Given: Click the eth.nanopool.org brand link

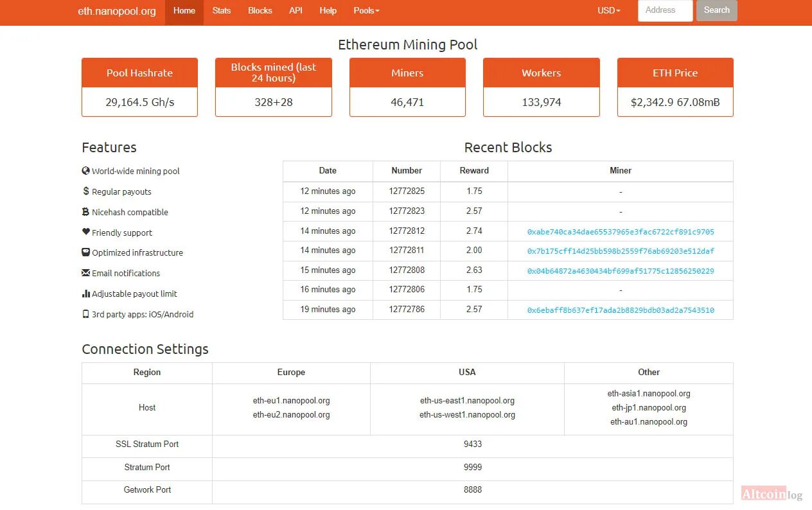Looking at the screenshot, I should (117, 11).
